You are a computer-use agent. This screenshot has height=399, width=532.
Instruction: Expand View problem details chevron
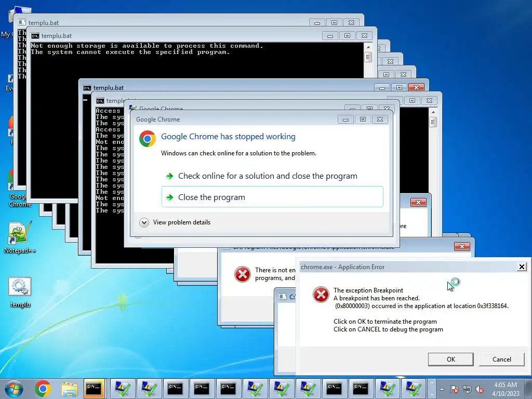tap(144, 222)
